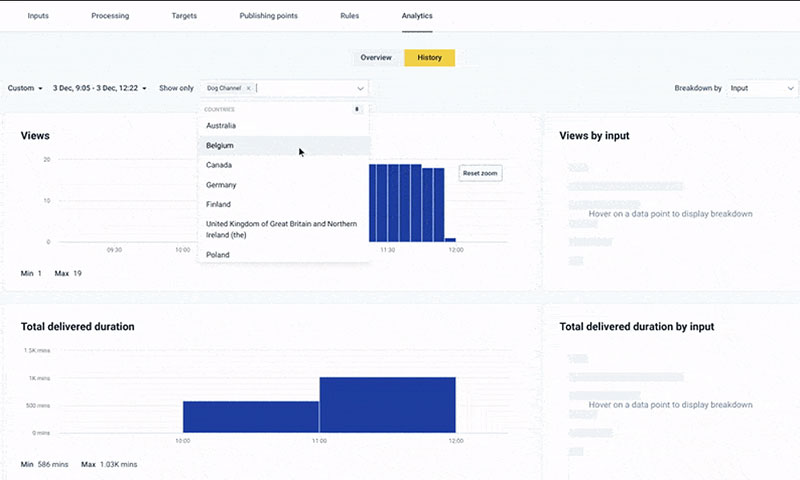Click the Countries group collapse icon

pos(358,109)
